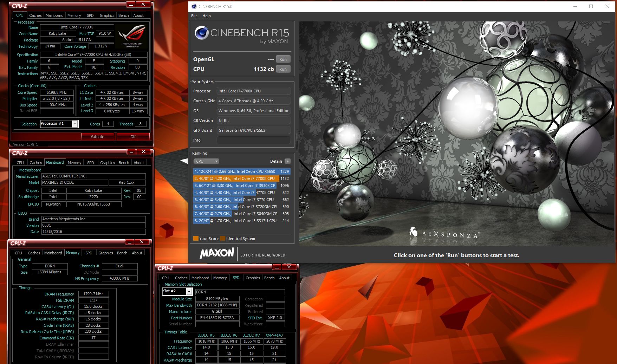Viewport: 617px width, 364px height.
Task: Select ranking row Core i7-3720QM
Action: [241, 207]
